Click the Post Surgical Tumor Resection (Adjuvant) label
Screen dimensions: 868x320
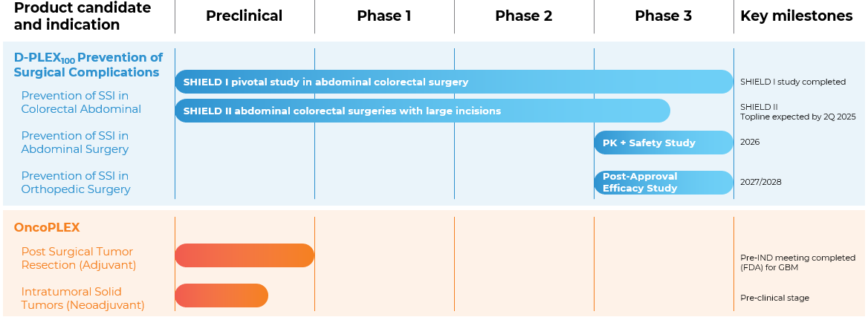click(79, 258)
